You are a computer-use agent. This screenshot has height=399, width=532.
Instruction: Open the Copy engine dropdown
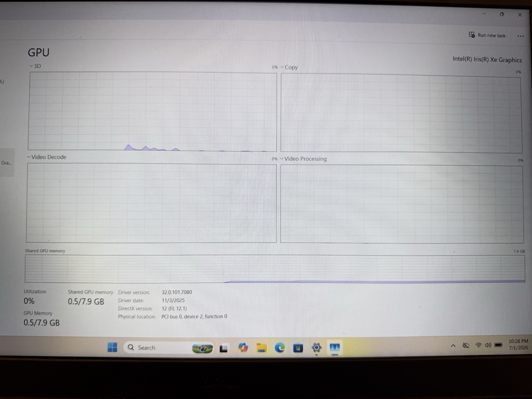tap(282, 67)
